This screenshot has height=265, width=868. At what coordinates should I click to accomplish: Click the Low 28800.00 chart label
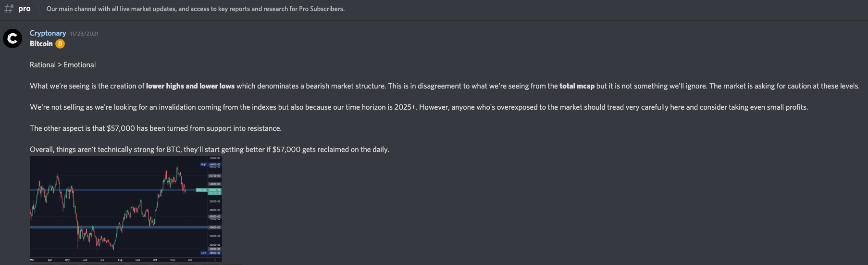pyautogui.click(x=211, y=253)
